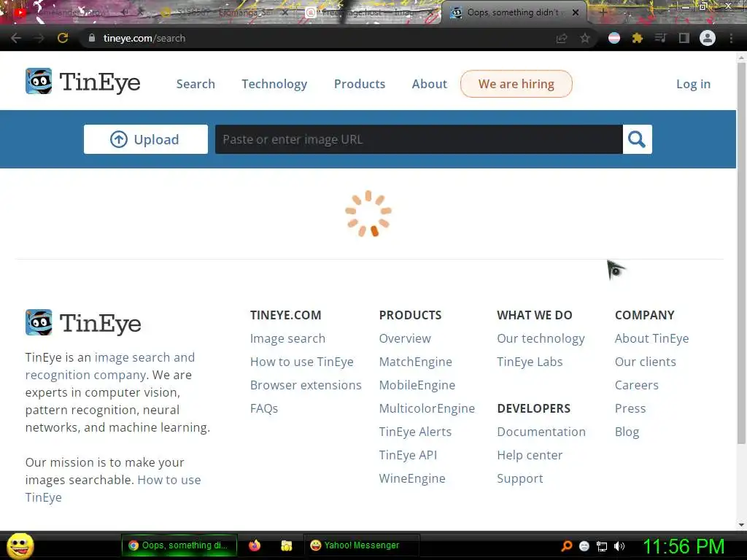Open the MobileEngine link
The image size is (747, 560).
417,385
